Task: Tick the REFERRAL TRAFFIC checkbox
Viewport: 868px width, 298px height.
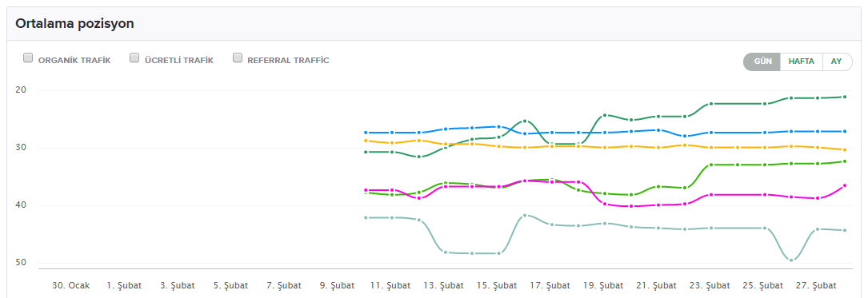Action: coord(238,58)
